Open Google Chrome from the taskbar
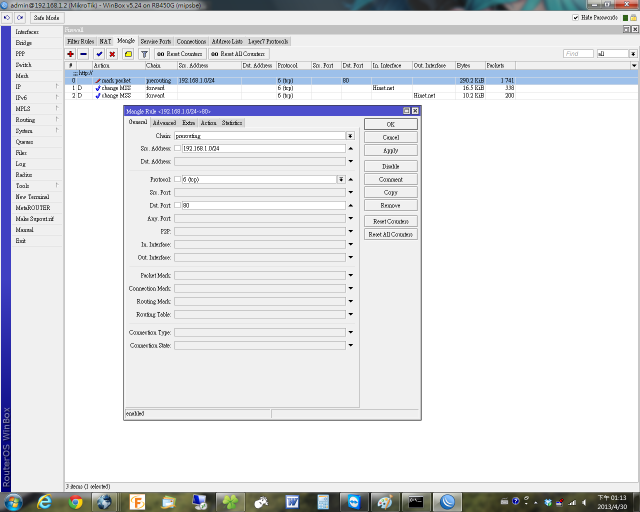This screenshot has height=512, width=640. click(76, 502)
